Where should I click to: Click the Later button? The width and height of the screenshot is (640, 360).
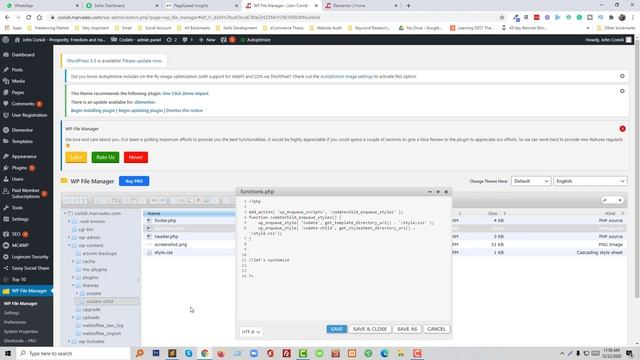tap(76, 157)
